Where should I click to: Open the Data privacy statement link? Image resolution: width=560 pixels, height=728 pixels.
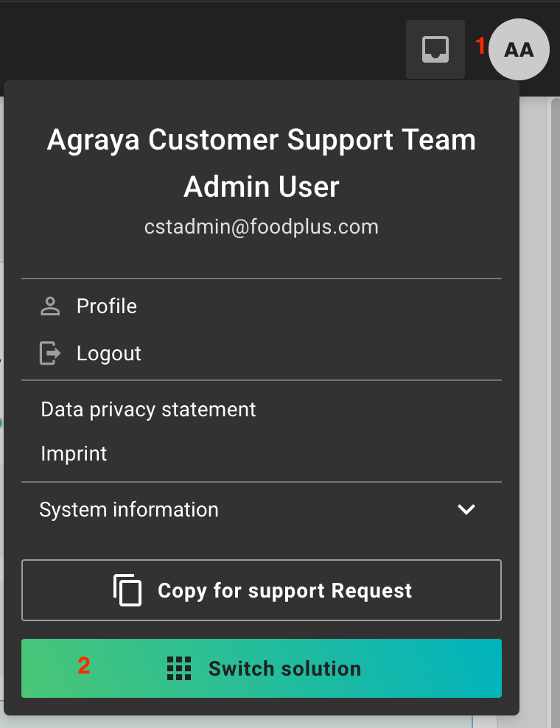click(148, 410)
